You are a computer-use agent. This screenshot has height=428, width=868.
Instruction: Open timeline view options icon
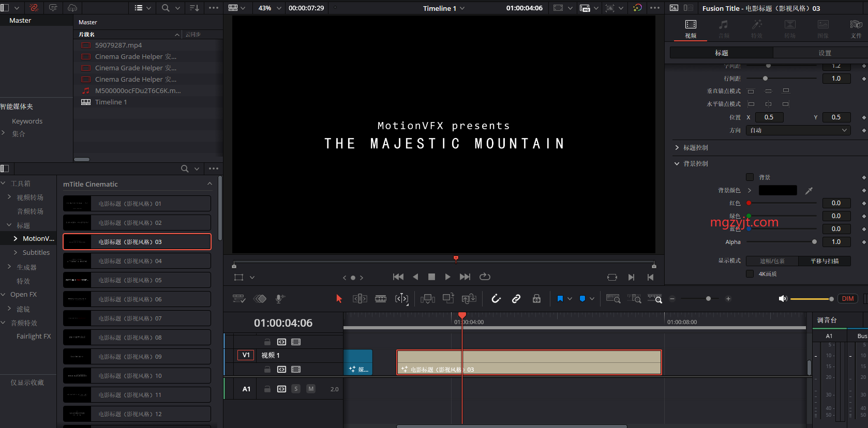coord(239,299)
